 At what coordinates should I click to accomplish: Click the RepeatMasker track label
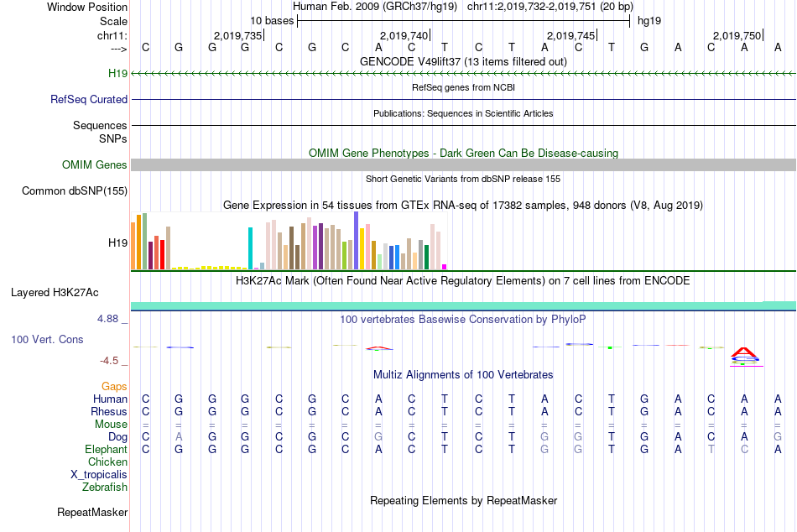pos(92,512)
